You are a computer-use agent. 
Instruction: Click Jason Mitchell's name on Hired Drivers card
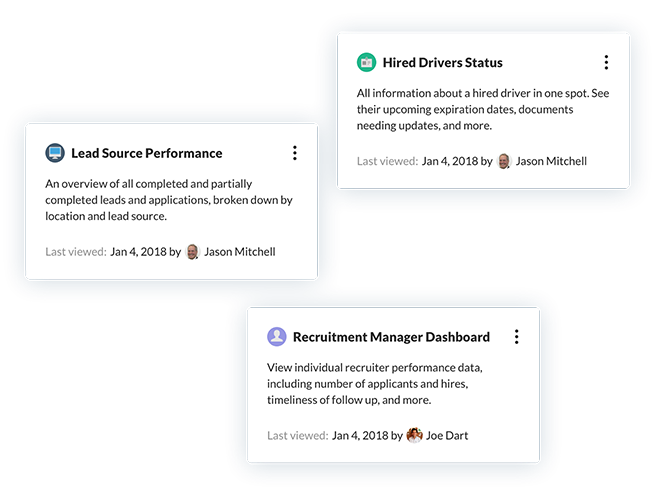551,161
